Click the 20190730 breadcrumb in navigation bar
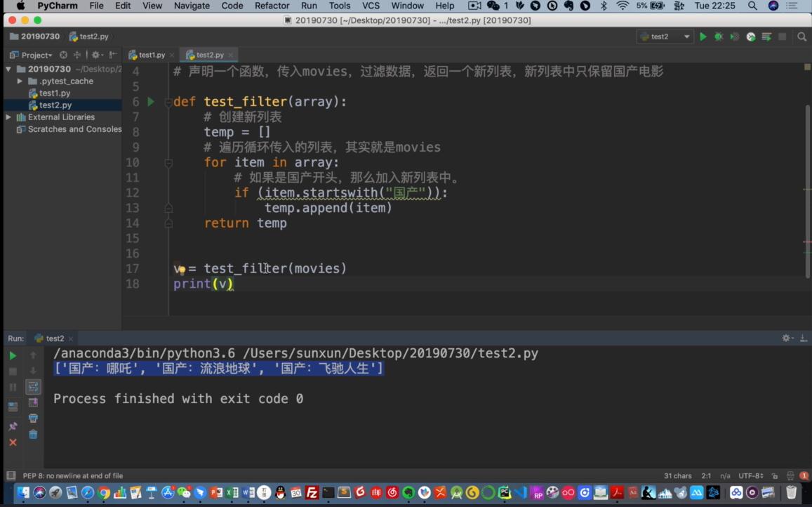The height and width of the screenshot is (507, 812). [34, 37]
